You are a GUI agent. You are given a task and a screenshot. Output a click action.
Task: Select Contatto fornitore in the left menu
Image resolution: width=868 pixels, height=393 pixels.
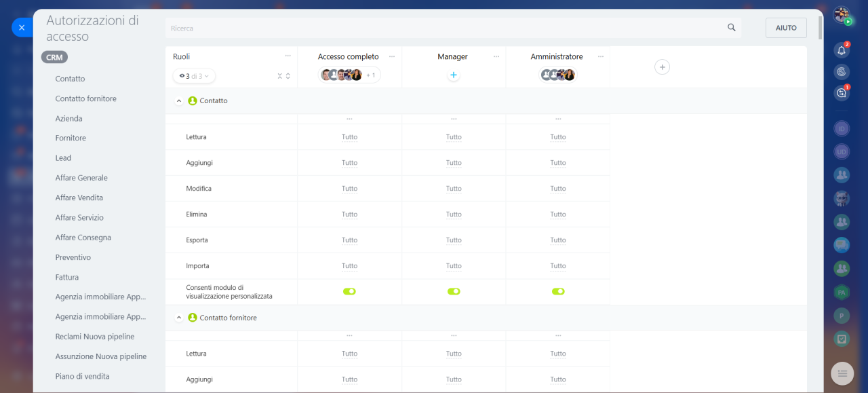point(86,98)
